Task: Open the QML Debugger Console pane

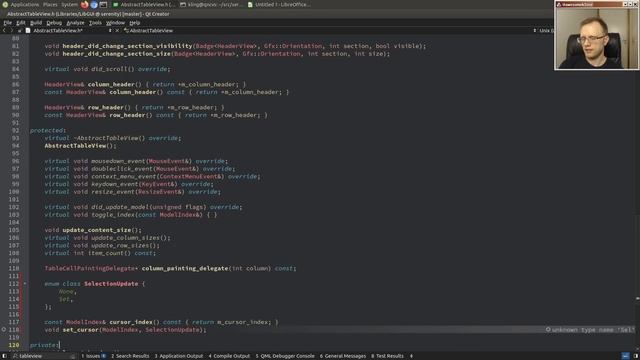Action: click(285, 356)
